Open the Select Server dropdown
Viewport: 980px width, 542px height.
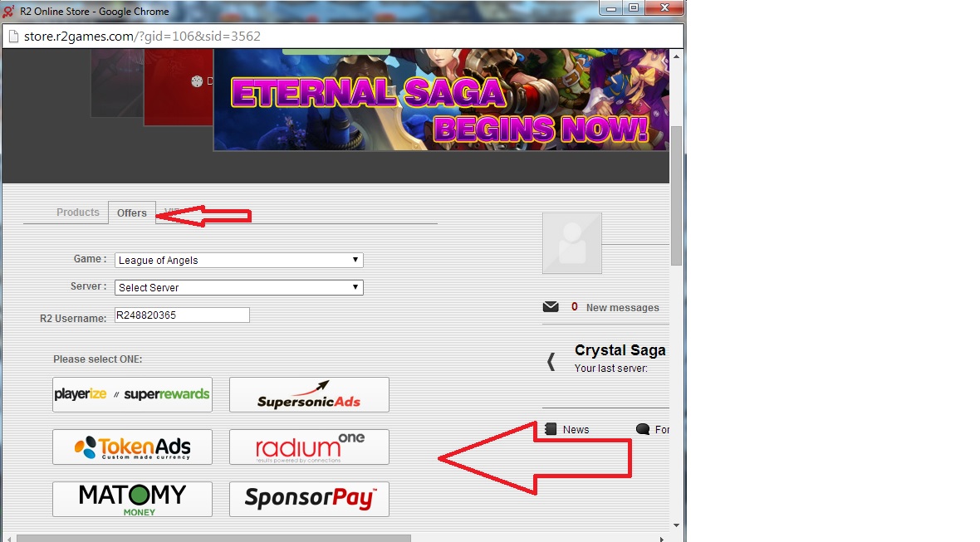(238, 287)
